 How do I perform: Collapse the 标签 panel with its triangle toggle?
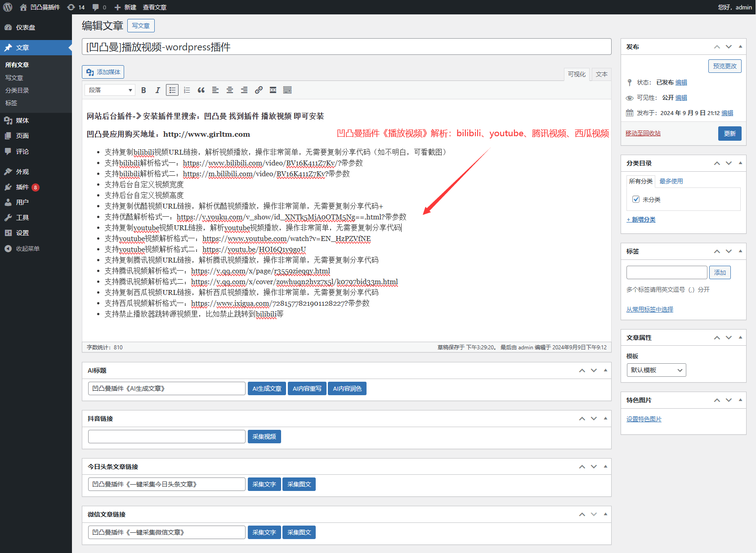(x=740, y=251)
